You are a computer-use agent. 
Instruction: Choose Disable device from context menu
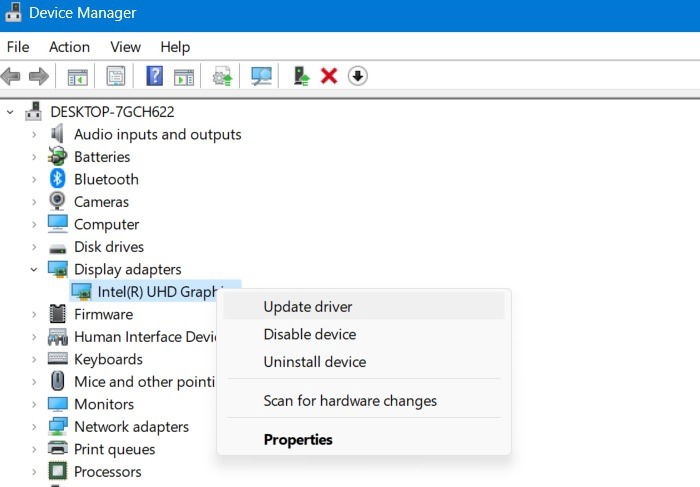pos(363,334)
